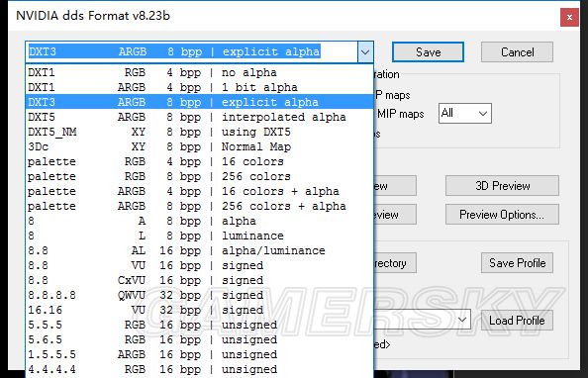Click the partially hidden directory button

395,263
